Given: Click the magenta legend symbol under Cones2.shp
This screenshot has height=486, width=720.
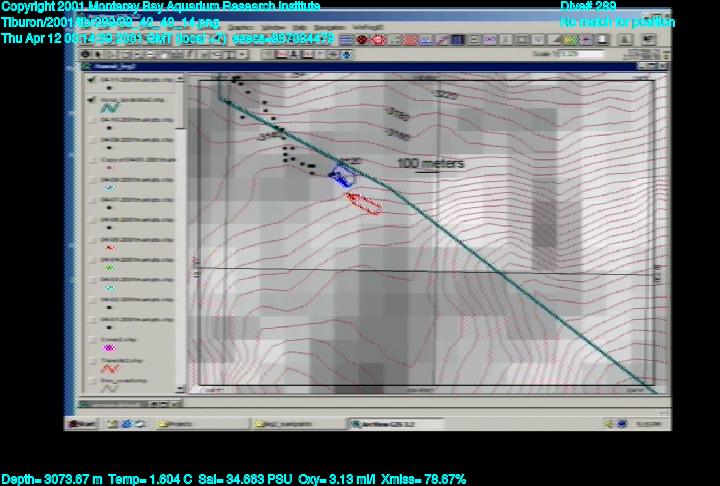Looking at the screenshot, I should pyautogui.click(x=110, y=348).
